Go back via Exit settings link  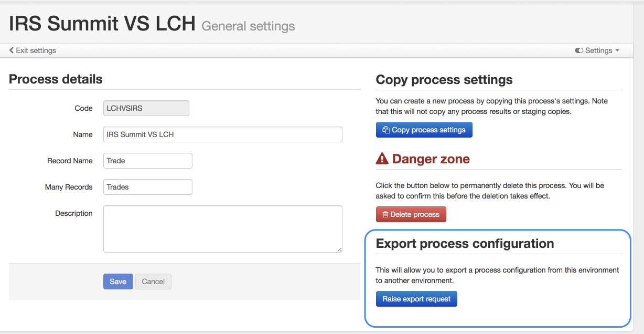click(x=33, y=50)
